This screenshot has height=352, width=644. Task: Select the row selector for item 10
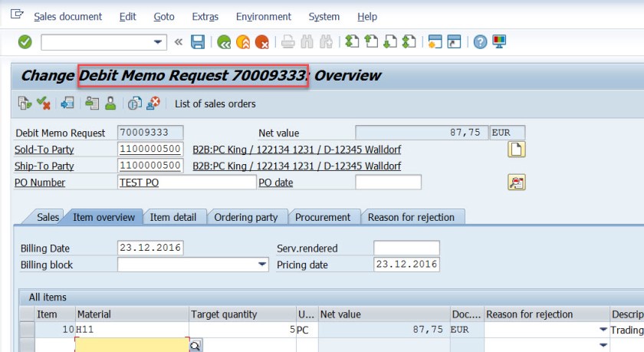click(28, 329)
